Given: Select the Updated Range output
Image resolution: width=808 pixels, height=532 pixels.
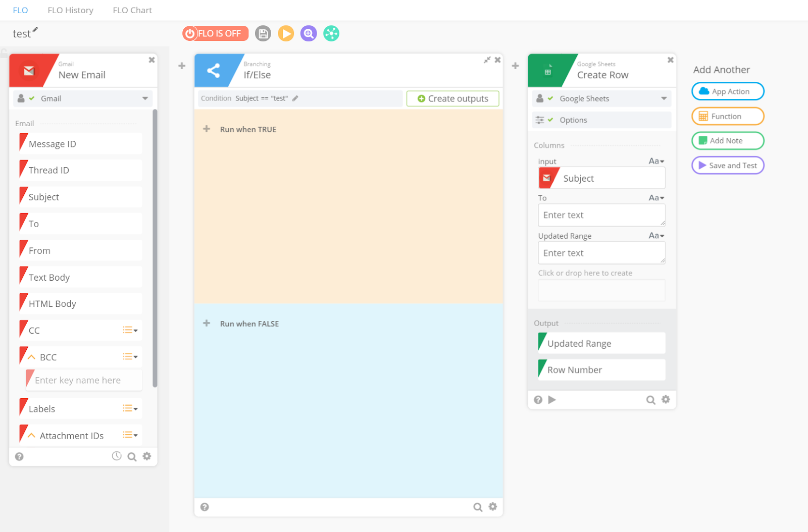Looking at the screenshot, I should coord(602,343).
